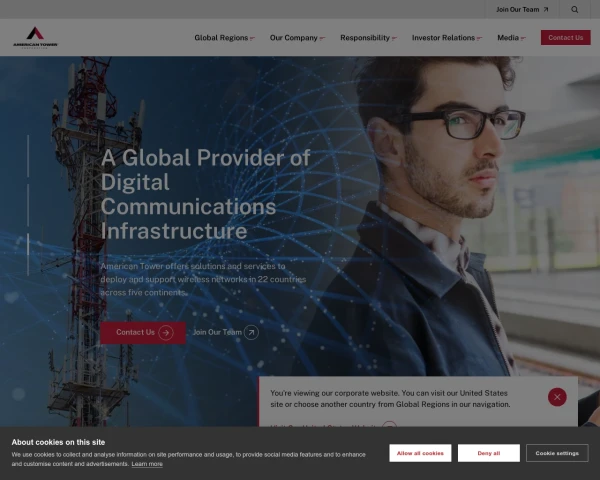Open the Investor Relations dropdown
600x480 pixels.
[x=447, y=38]
